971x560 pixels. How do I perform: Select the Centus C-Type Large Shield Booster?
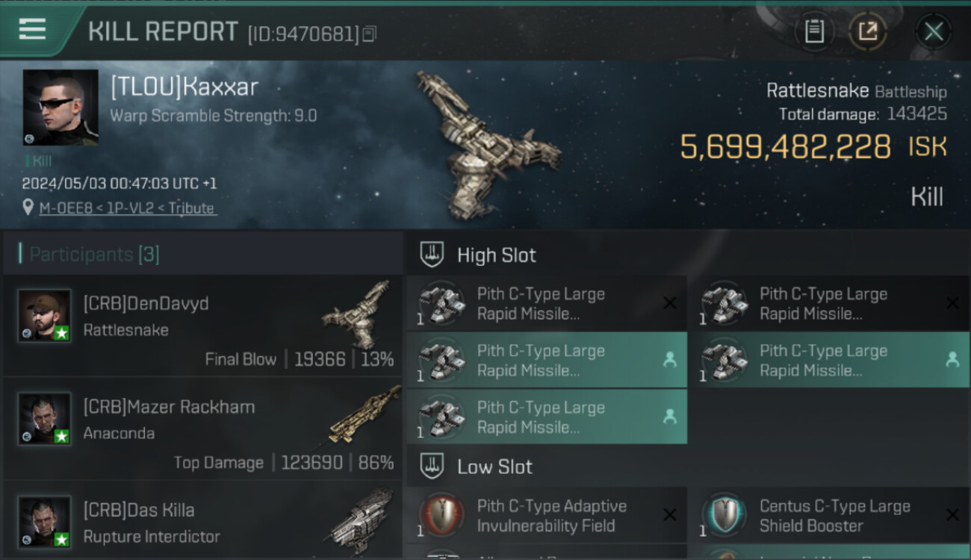point(829,516)
